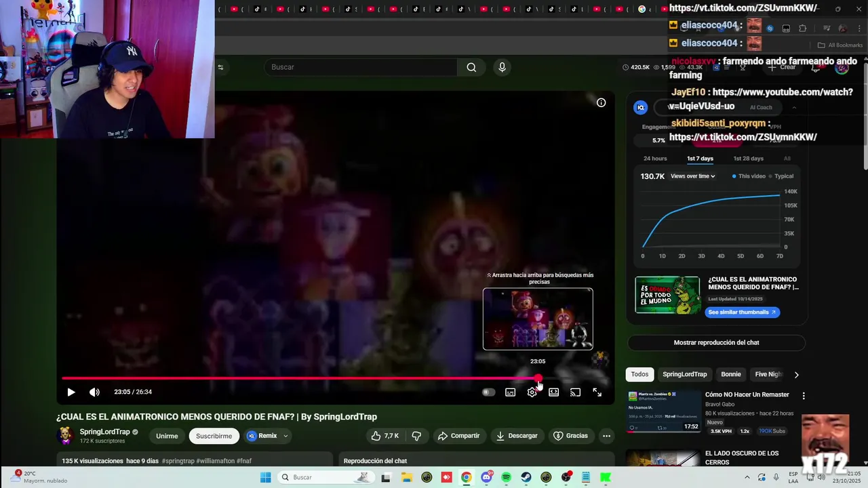Click the red video progress bar
This screenshot has height=488, width=868.
(x=299, y=379)
